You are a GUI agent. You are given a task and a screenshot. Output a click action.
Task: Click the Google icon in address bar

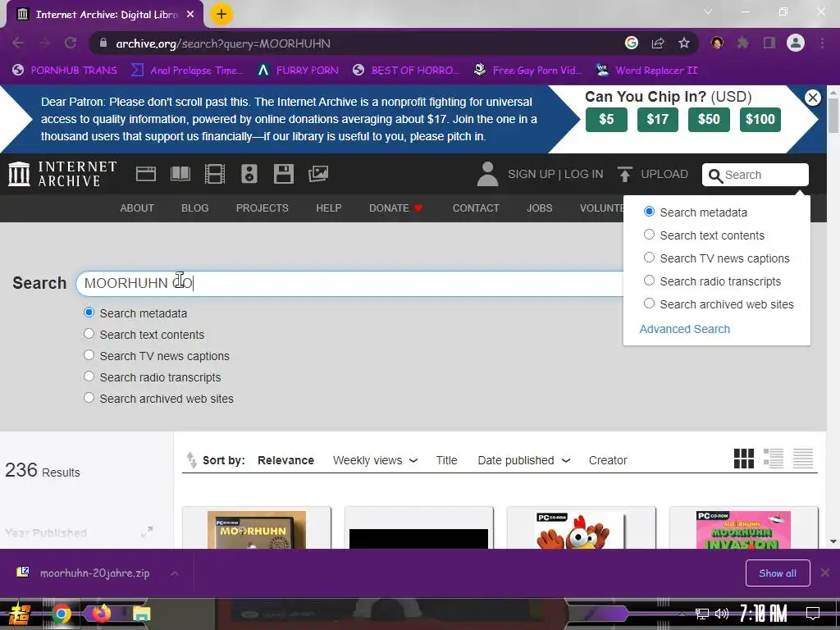point(632,43)
